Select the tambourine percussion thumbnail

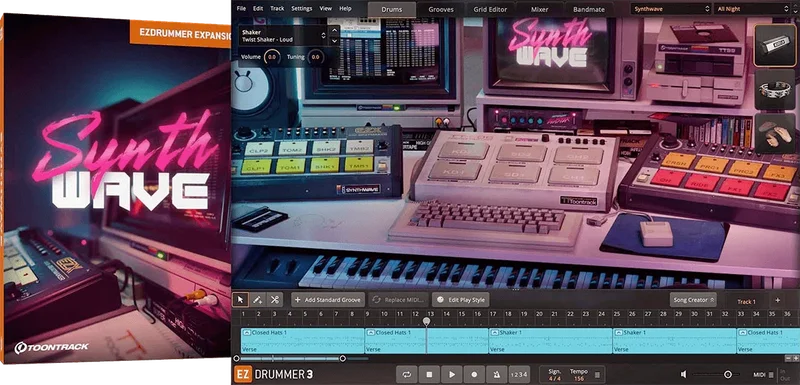(x=774, y=89)
